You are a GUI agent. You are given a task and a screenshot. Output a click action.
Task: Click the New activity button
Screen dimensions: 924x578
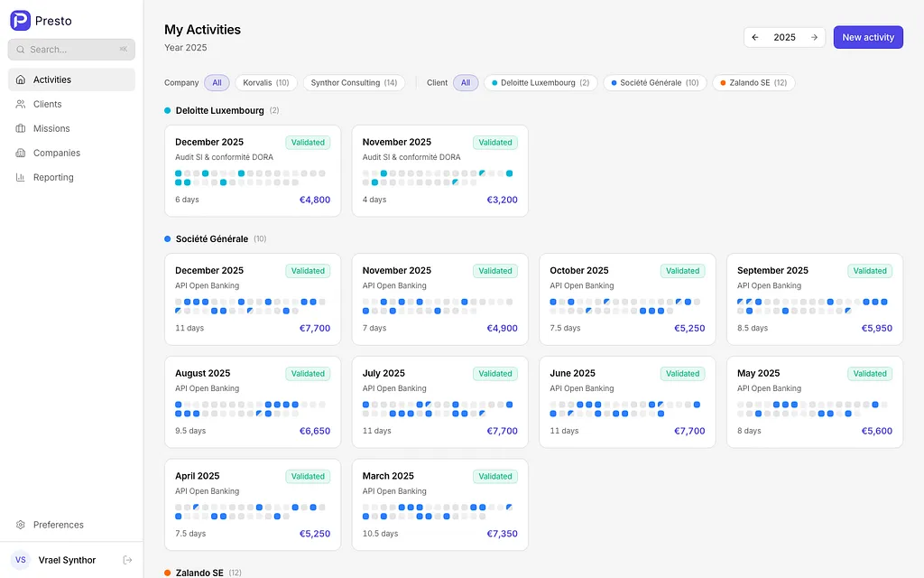pyautogui.click(x=868, y=37)
